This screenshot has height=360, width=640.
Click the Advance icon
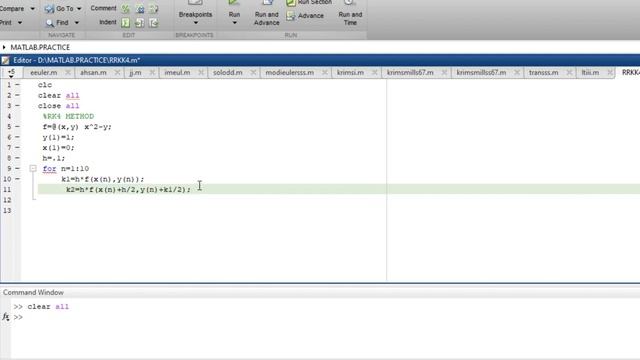291,16
